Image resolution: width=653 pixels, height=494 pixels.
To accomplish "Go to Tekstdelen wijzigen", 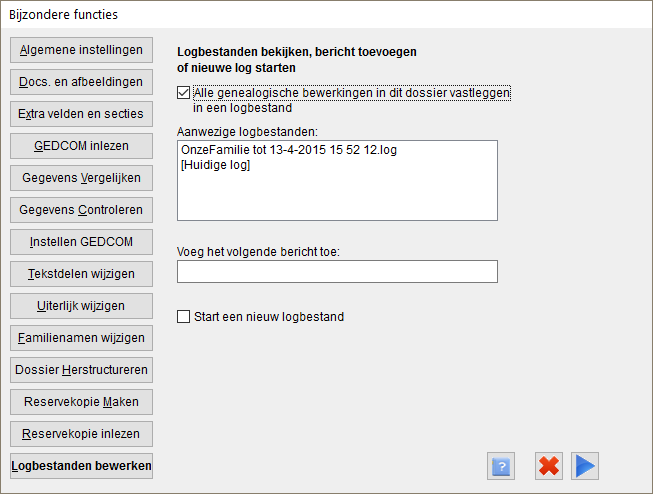I will point(81,274).
